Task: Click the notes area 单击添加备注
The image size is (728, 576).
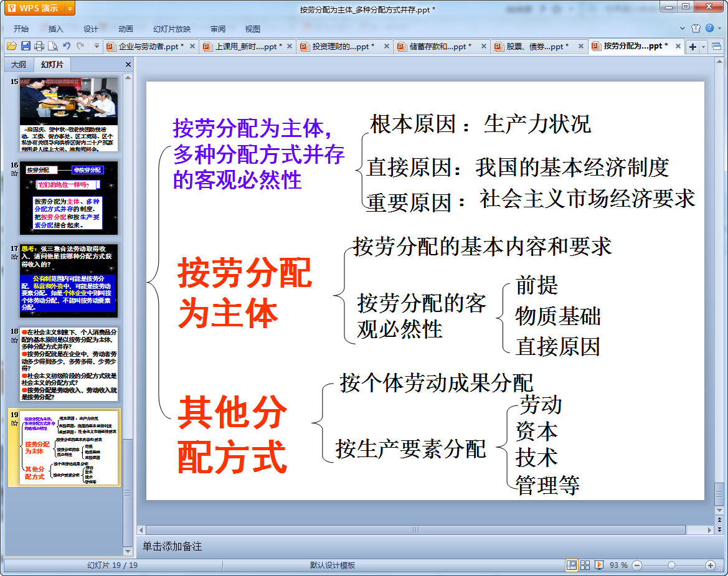Action: pyautogui.click(x=173, y=546)
